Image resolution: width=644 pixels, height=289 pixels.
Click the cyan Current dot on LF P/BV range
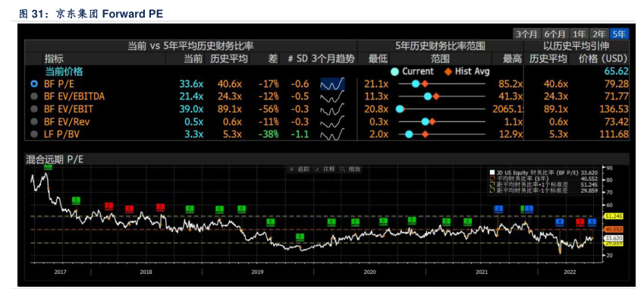(x=409, y=134)
